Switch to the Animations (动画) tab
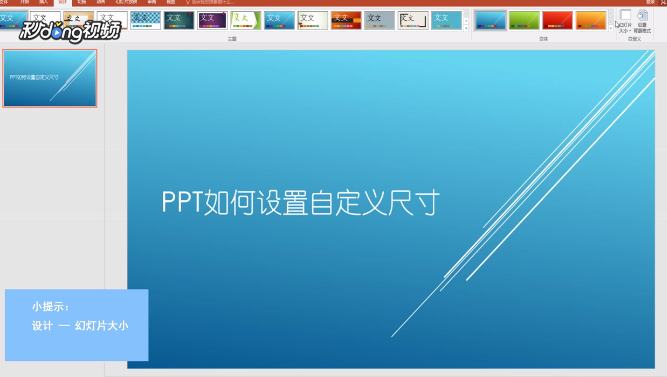667x377 pixels. tap(100, 2)
